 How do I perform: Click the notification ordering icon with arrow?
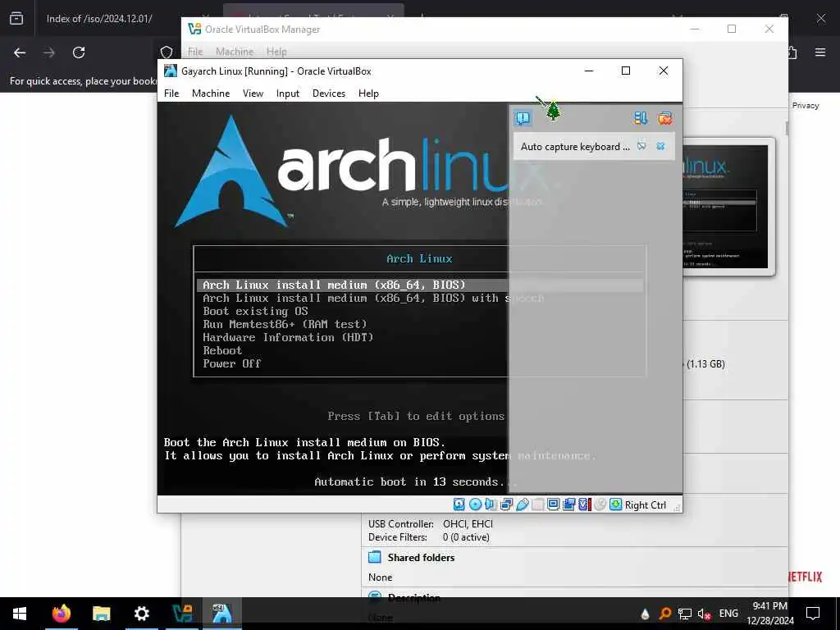pyautogui.click(x=640, y=118)
